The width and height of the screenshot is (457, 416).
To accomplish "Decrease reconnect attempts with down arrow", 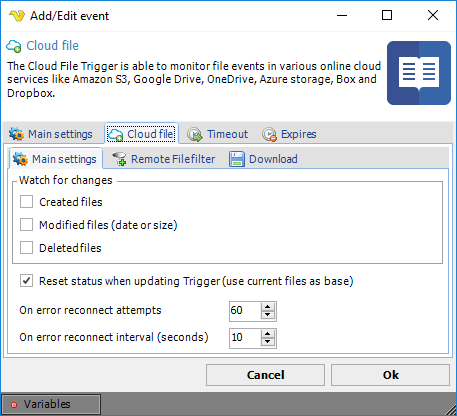I will 268,315.
